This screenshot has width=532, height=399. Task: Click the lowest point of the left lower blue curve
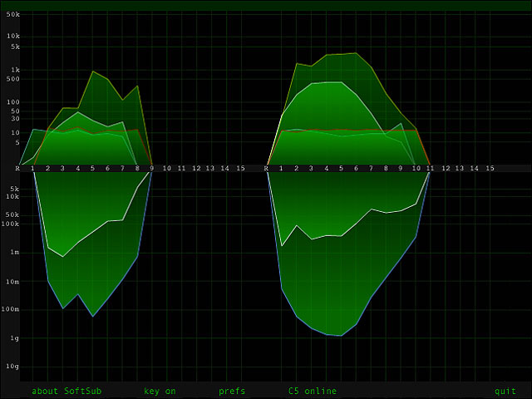(92, 317)
